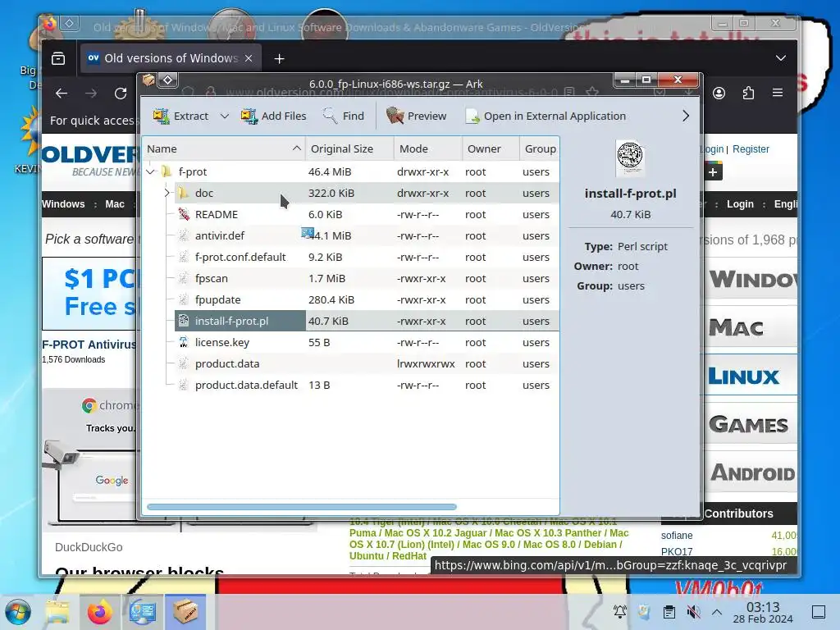Select product.data.default file icon
The image size is (840, 630).
(184, 386)
